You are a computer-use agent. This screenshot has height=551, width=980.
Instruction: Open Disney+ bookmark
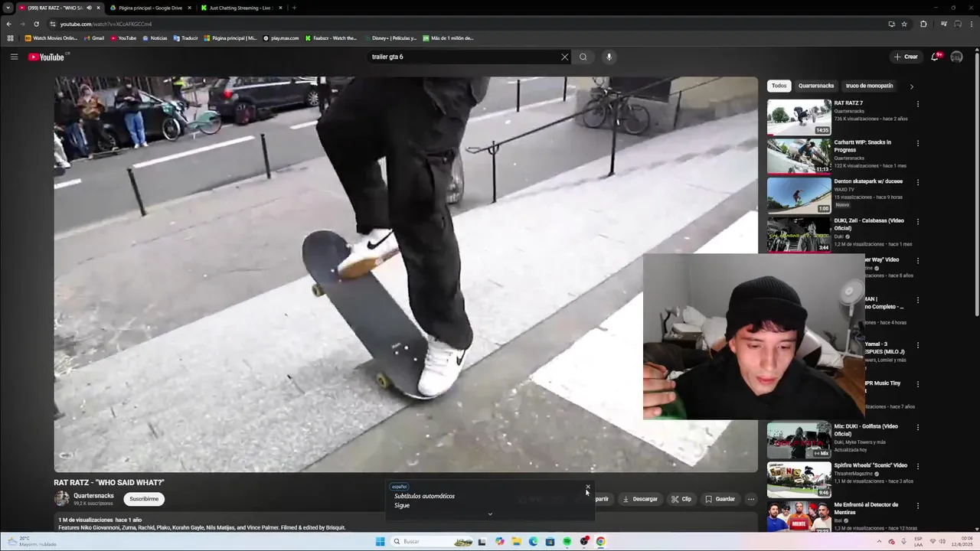390,37
